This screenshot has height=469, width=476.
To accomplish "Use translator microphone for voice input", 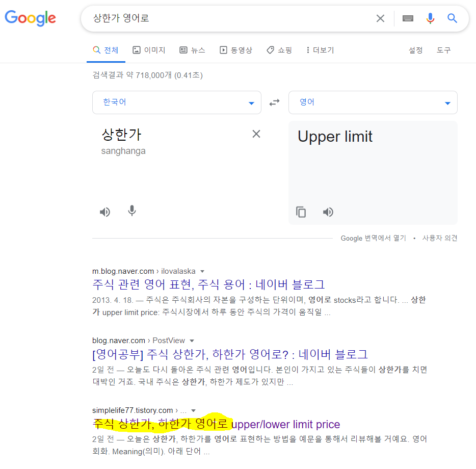I will [132, 211].
